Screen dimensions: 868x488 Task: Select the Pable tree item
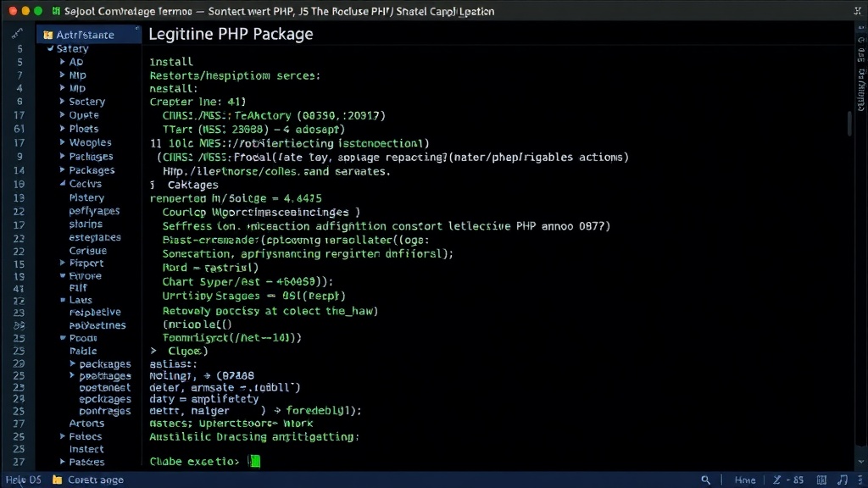pyautogui.click(x=83, y=351)
